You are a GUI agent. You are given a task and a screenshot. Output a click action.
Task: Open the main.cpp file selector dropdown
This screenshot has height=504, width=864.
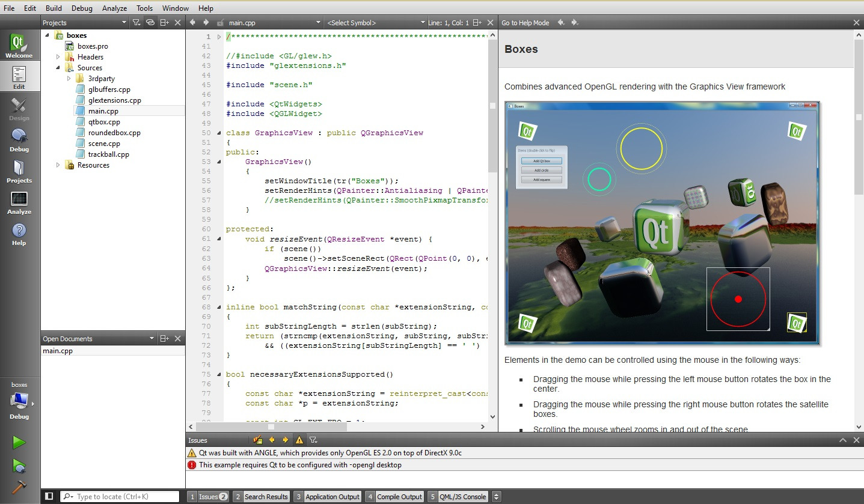[275, 23]
